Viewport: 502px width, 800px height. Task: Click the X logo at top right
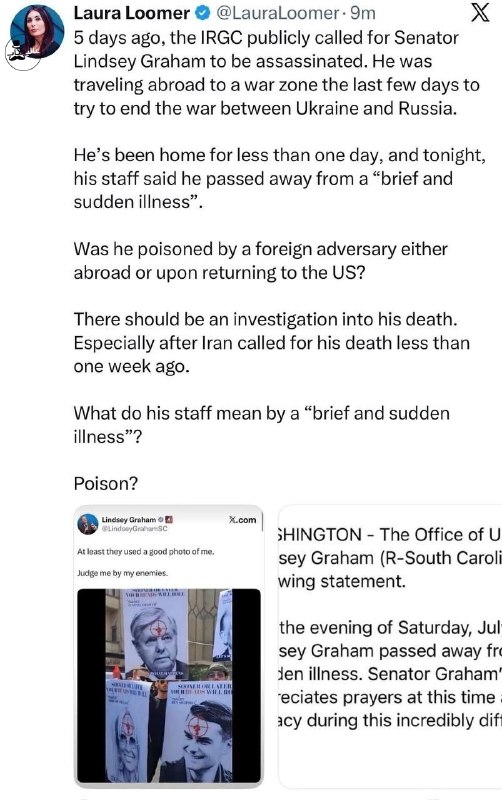pyautogui.click(x=480, y=12)
